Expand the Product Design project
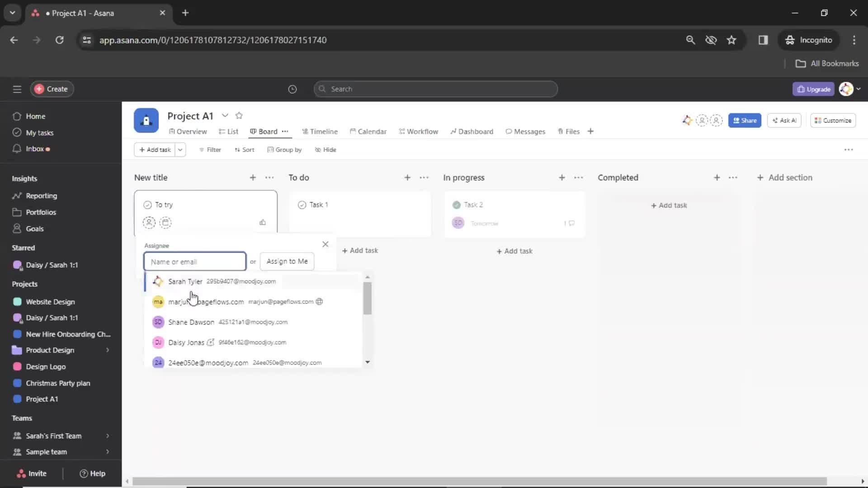This screenshot has height=488, width=868. point(107,350)
